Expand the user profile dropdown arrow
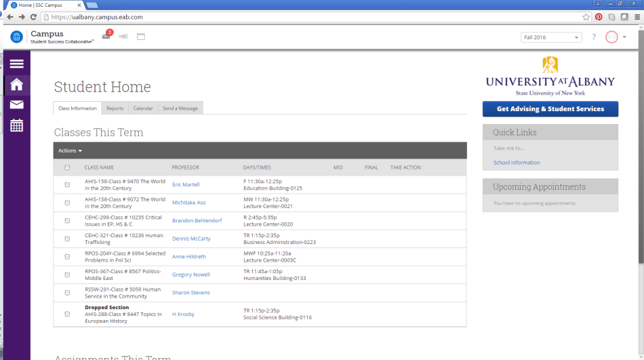Screen dimensions: 644x360 (624, 37)
